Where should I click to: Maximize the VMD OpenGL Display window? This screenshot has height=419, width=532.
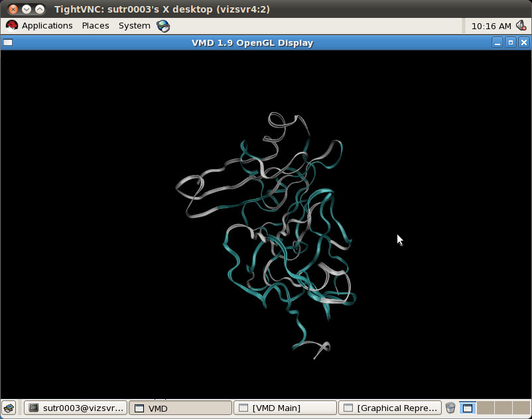510,42
